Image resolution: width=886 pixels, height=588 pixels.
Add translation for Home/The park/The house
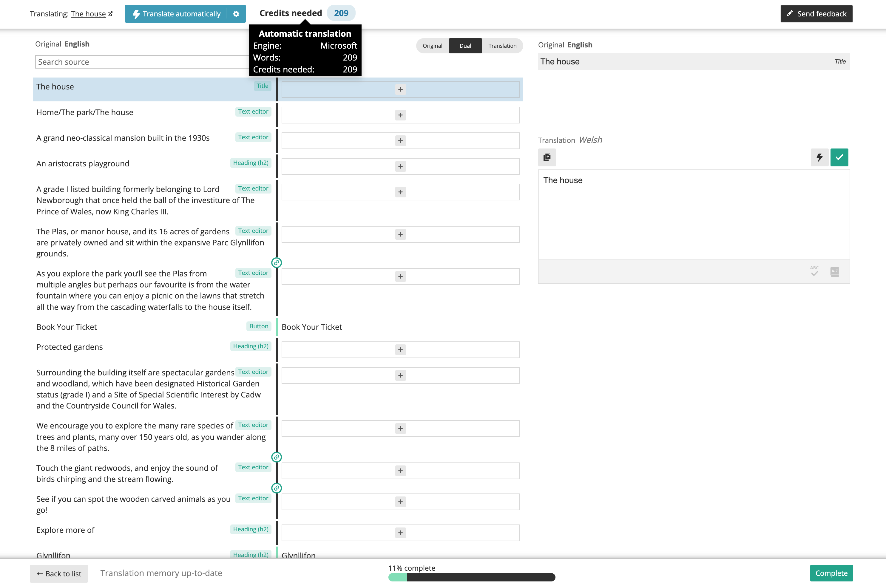[x=400, y=115]
